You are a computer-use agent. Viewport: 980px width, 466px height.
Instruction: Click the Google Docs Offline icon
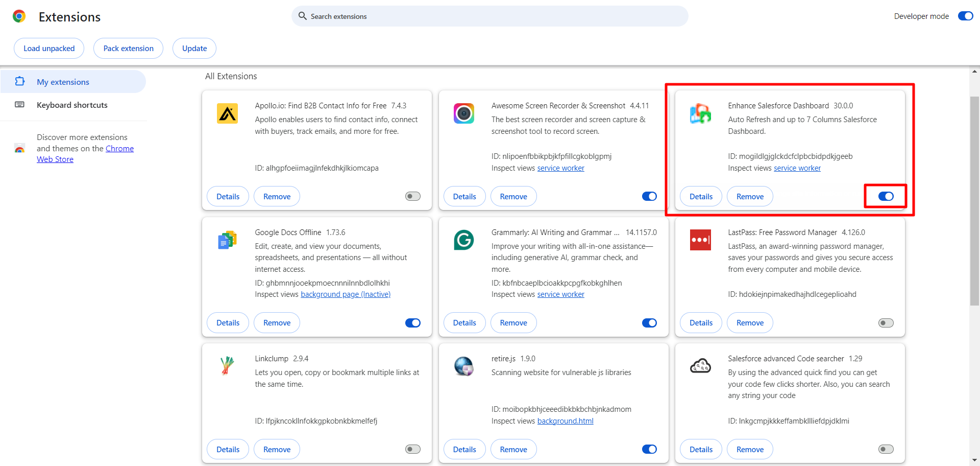pos(227,240)
